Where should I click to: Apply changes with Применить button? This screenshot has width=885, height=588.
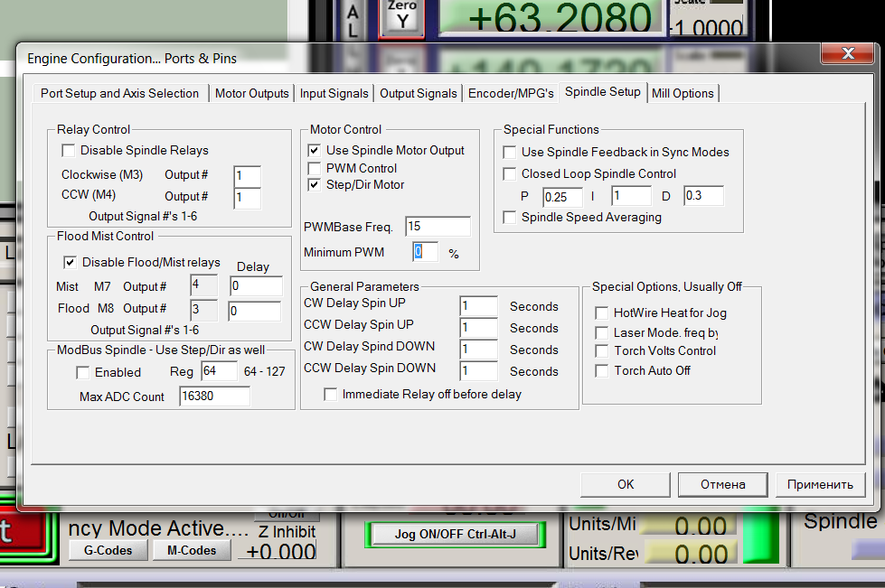coord(820,484)
